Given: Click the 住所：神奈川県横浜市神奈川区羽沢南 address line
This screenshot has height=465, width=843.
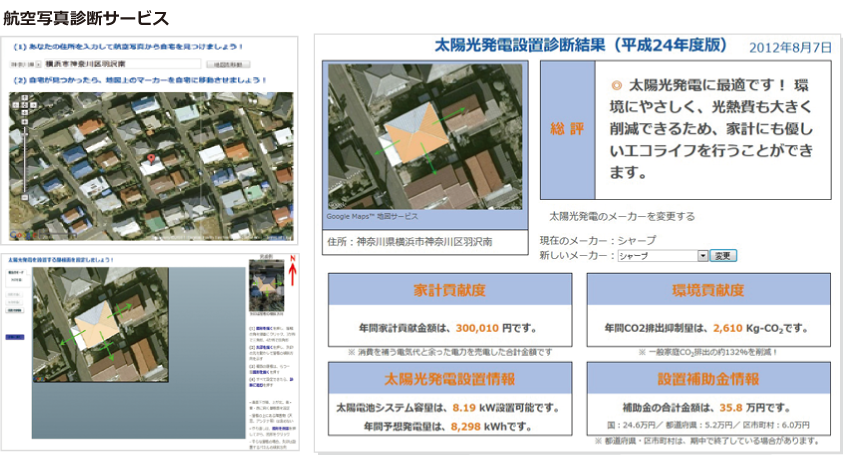Looking at the screenshot, I should coord(410,242).
